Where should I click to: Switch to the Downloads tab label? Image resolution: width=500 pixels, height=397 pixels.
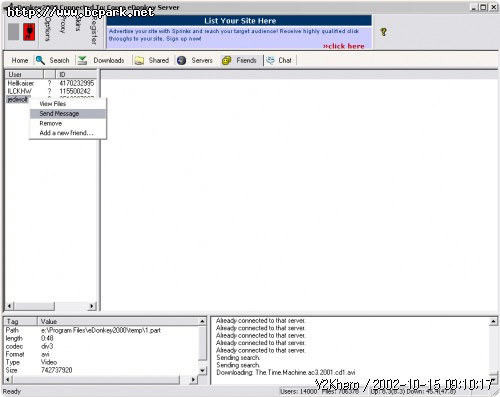click(x=109, y=60)
